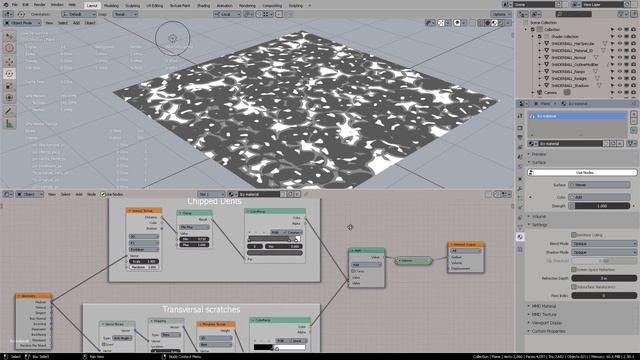Open the Edit menu
This screenshot has height=360, width=640.
pyautogui.click(x=25, y=4)
